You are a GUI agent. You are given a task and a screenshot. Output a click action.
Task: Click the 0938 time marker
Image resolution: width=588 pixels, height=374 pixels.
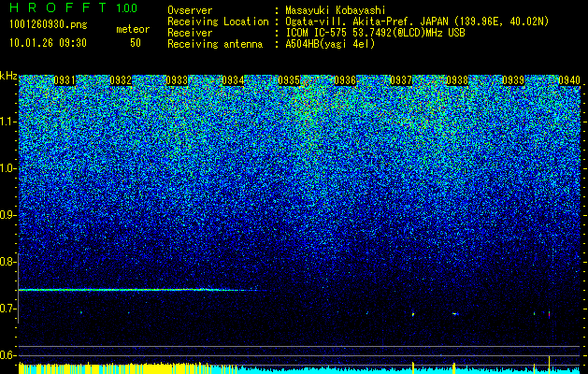coord(457,80)
